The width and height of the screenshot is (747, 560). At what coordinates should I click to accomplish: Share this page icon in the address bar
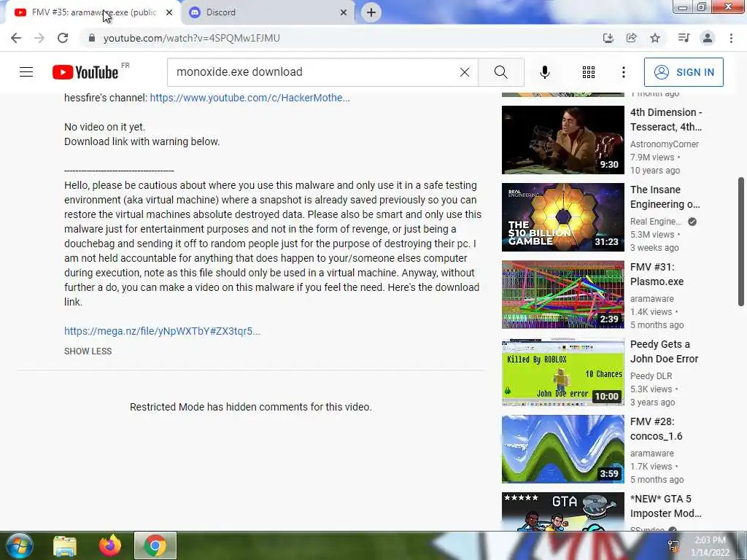pos(631,38)
